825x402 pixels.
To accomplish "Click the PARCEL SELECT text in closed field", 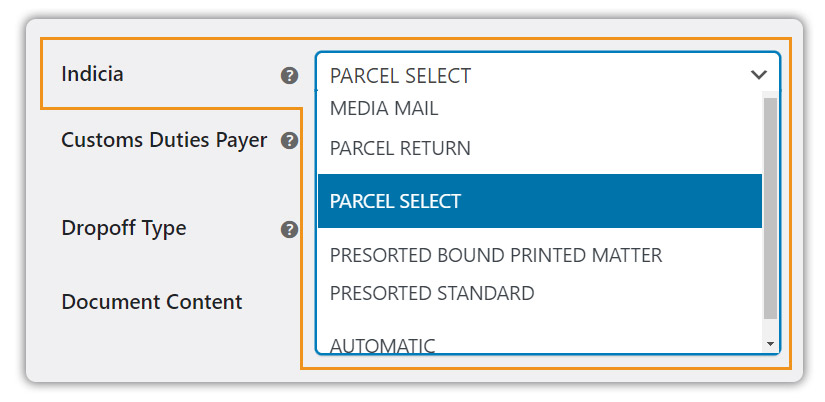I will click(400, 76).
